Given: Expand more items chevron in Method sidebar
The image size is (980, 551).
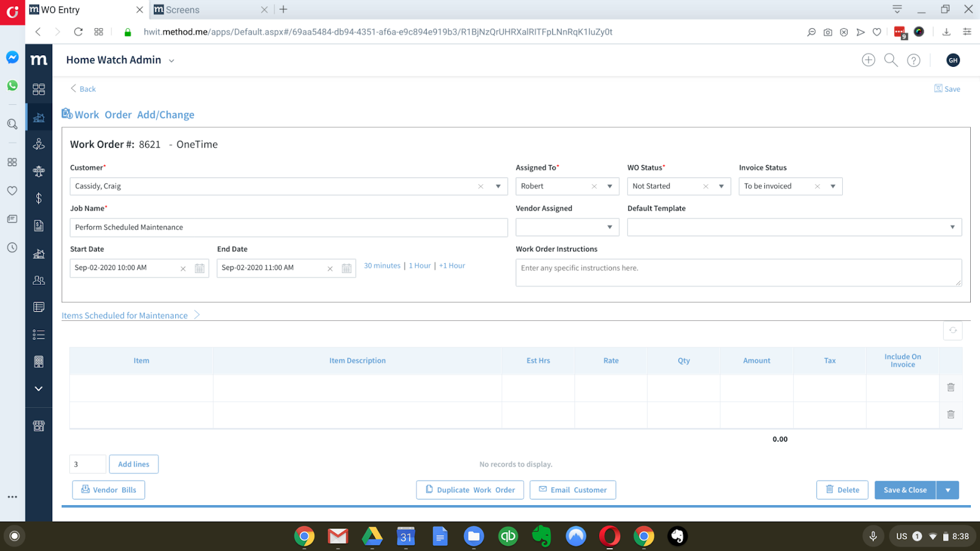Looking at the screenshot, I should (39, 389).
